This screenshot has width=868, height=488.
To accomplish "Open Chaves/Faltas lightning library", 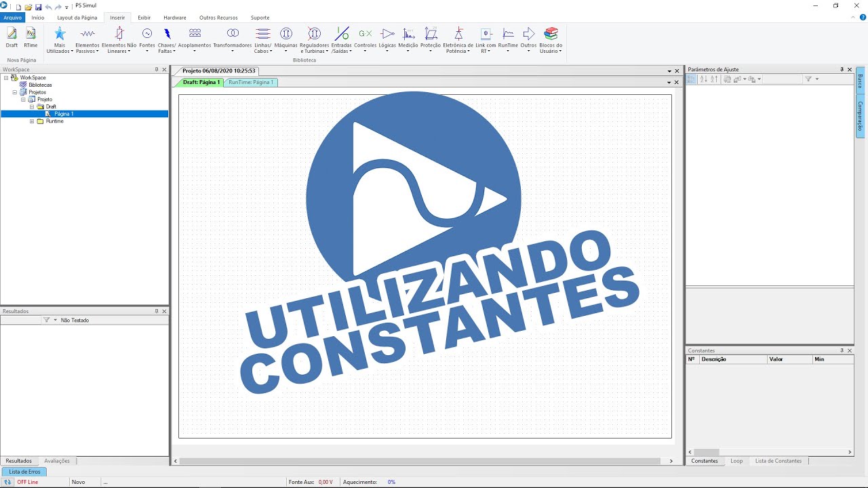I will tap(167, 40).
